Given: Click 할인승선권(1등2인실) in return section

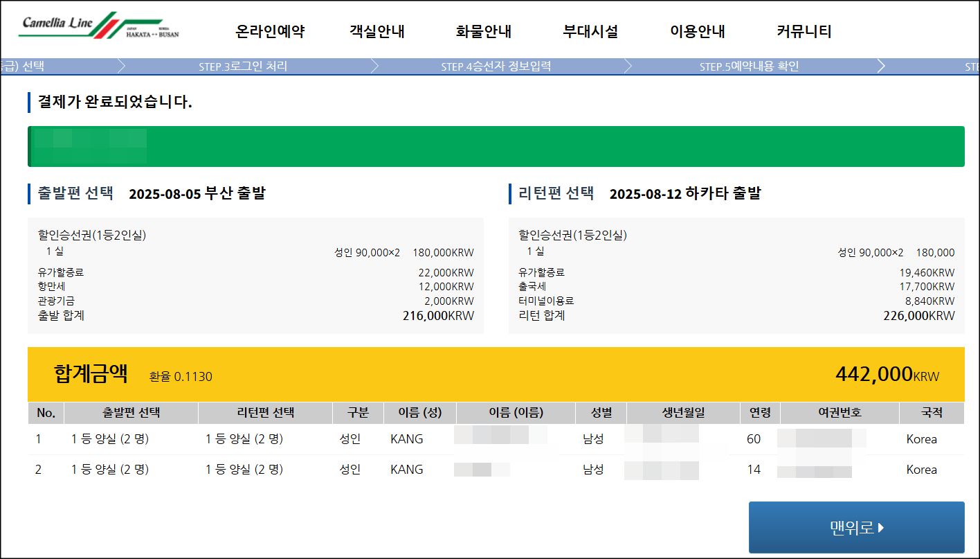Looking at the screenshot, I should click(x=572, y=235).
